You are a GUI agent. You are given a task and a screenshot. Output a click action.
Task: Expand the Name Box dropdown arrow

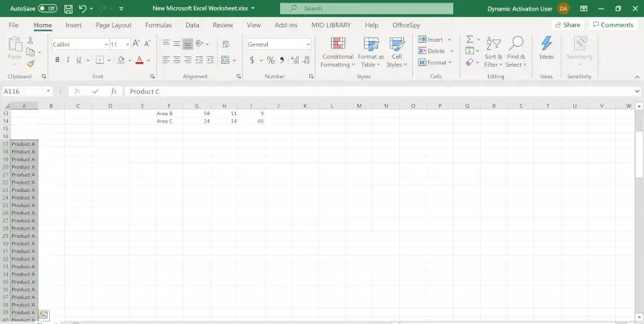[49, 92]
